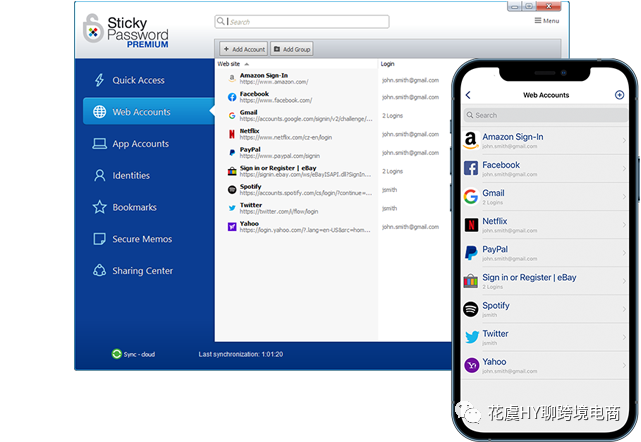Open Facebook entry on the phone
Screen dimensions: 641x442
pos(545,168)
